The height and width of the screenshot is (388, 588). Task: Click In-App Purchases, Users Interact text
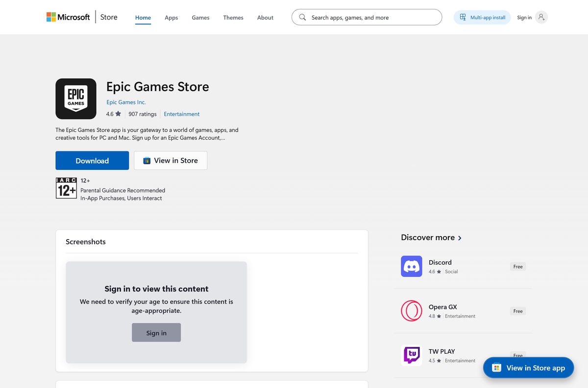121,198
